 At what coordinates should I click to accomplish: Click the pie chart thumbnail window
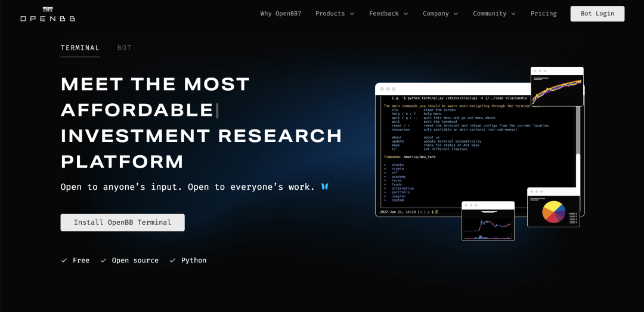[553, 208]
